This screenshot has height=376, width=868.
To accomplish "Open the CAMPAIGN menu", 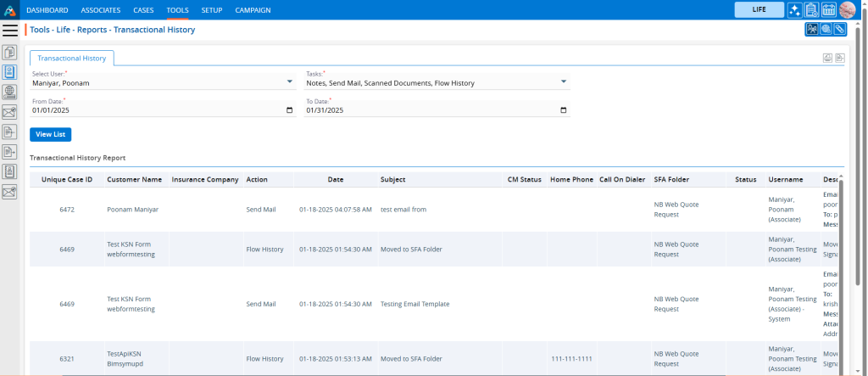I will [x=252, y=10].
